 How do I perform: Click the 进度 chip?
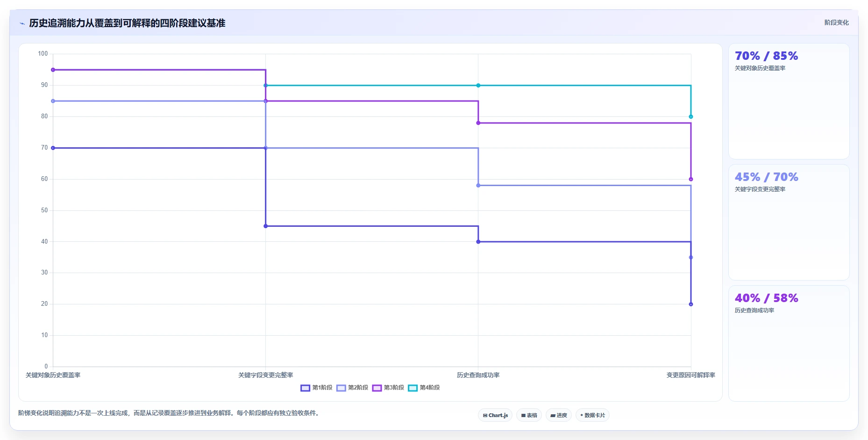tap(559, 415)
